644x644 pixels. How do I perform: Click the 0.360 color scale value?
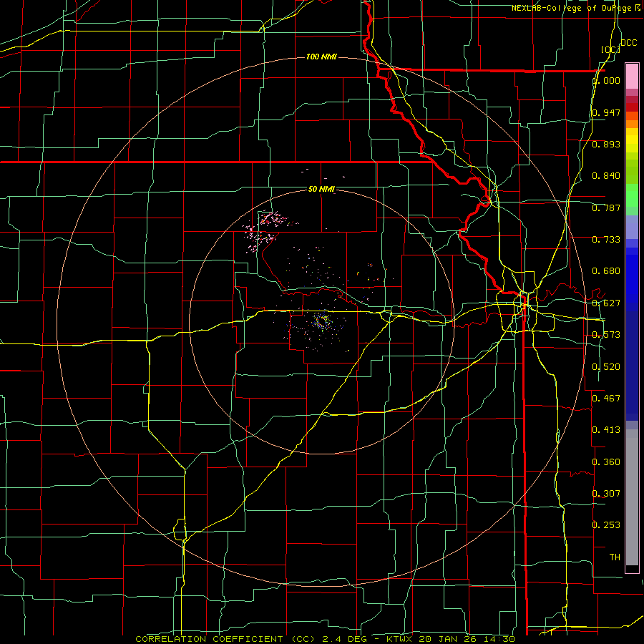(606, 462)
